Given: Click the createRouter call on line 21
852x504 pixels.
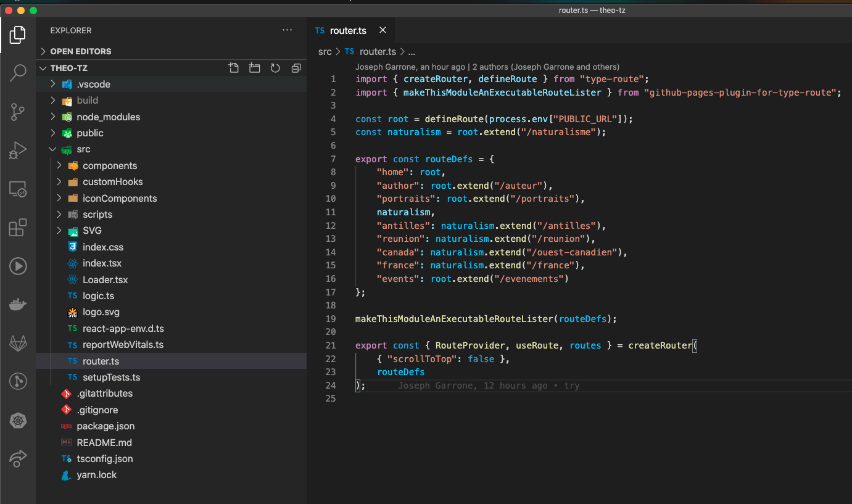Looking at the screenshot, I should click(x=660, y=345).
